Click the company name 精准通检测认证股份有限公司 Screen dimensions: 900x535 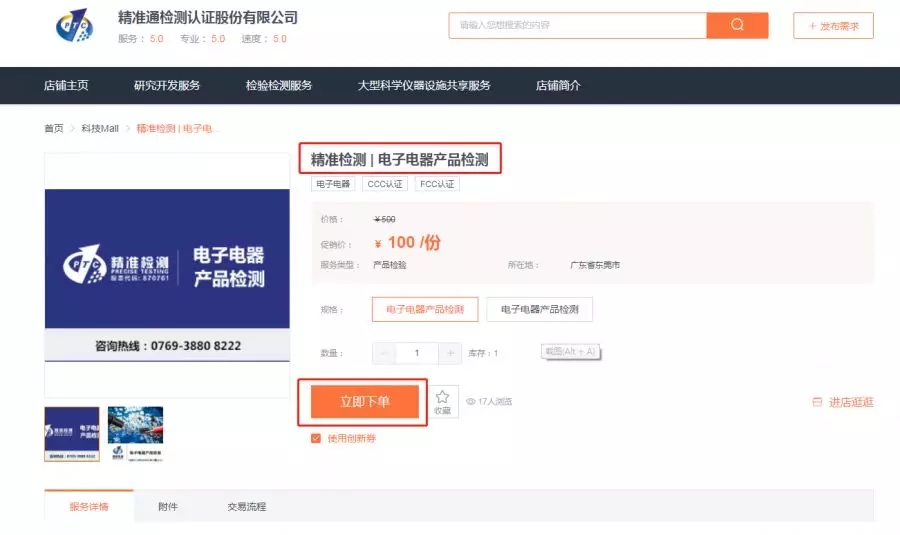[208, 18]
